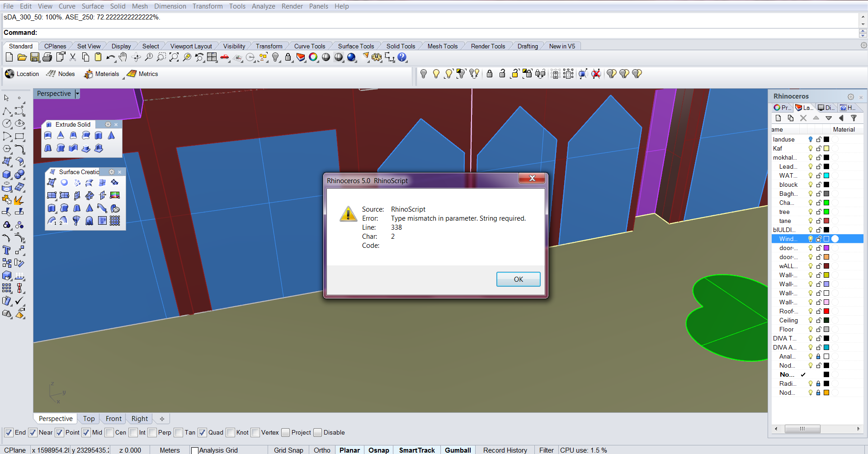
Task: Expand the command history scroll arrow
Action: pyautogui.click(x=863, y=24)
